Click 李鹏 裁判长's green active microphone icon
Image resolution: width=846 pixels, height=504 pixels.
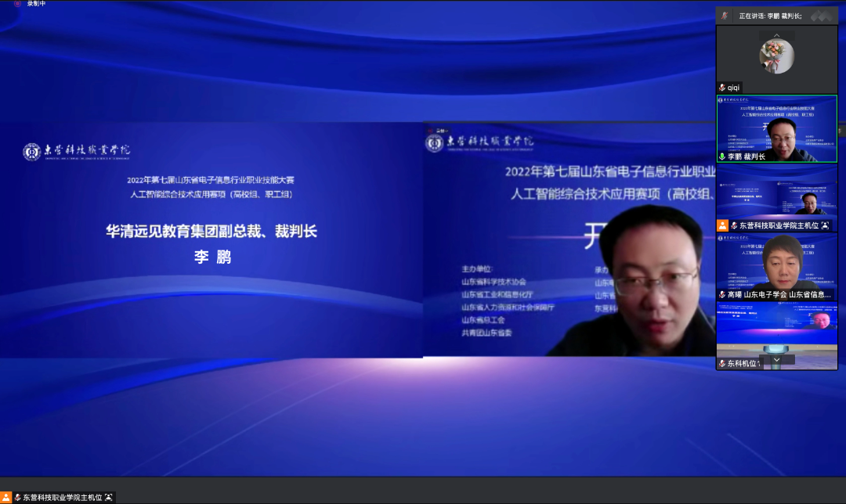click(x=722, y=157)
